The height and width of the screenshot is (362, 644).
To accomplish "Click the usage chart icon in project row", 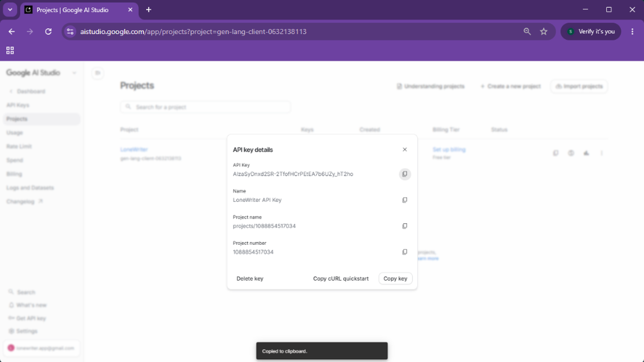I will click(586, 153).
